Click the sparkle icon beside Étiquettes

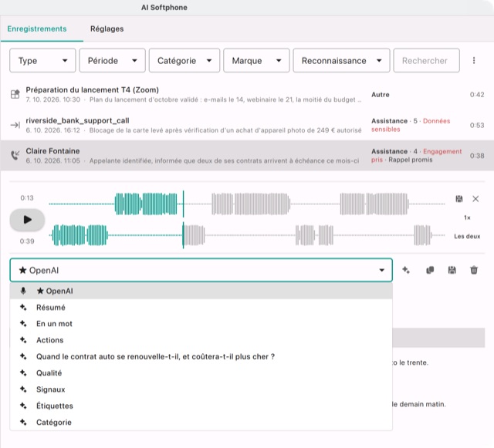tap(23, 406)
